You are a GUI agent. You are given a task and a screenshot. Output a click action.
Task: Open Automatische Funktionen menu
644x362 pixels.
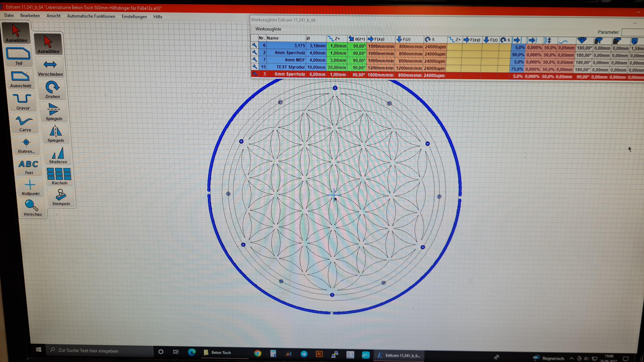pos(91,16)
